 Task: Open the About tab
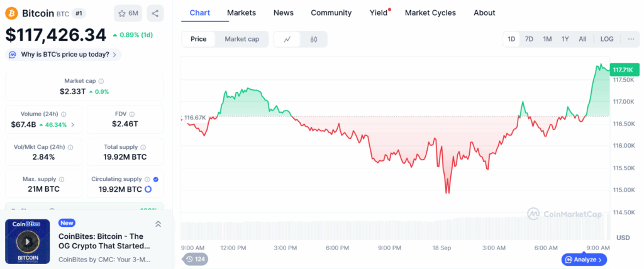tap(484, 13)
